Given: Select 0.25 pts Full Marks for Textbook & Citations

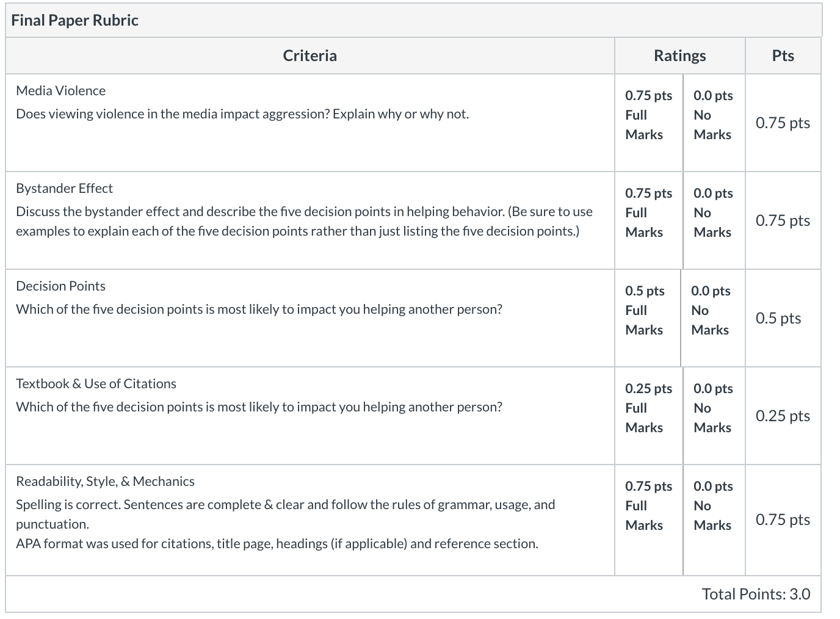Looking at the screenshot, I should coord(648,416).
